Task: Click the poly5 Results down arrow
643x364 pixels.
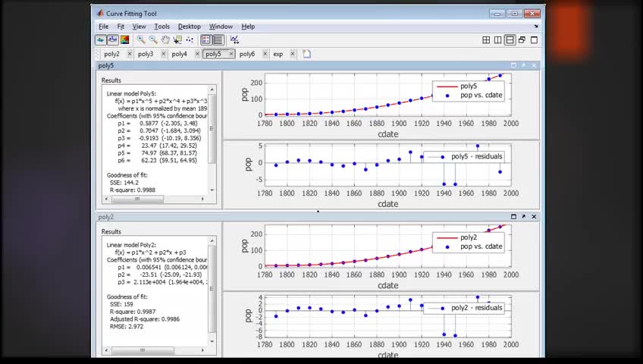Action: (x=212, y=190)
